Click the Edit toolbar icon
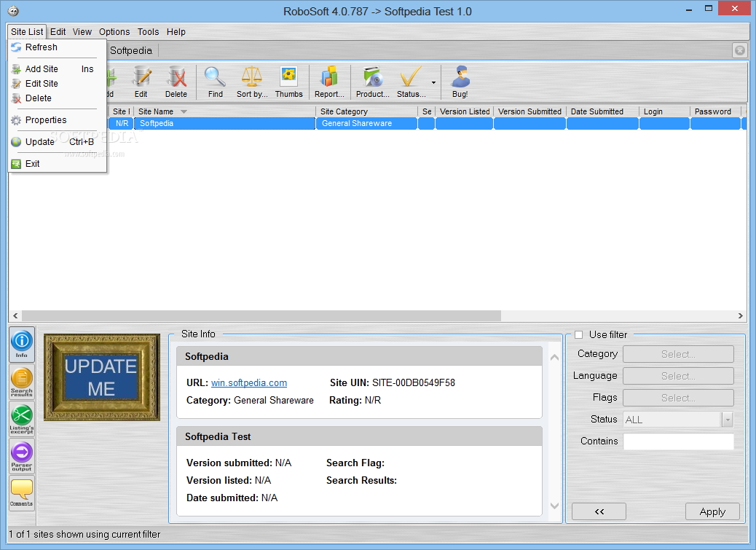 pos(141,82)
